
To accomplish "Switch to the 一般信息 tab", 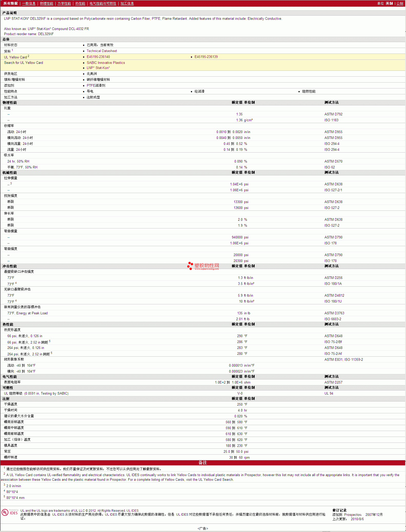I will (29, 3).
